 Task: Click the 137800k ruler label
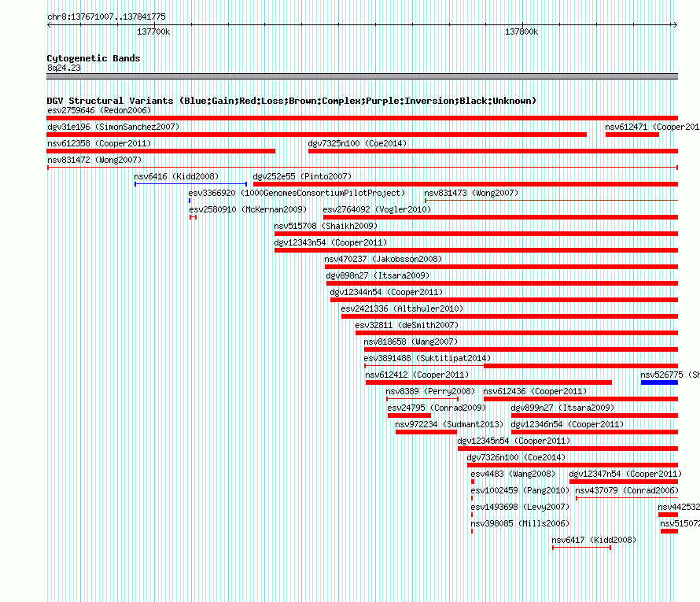point(521,31)
